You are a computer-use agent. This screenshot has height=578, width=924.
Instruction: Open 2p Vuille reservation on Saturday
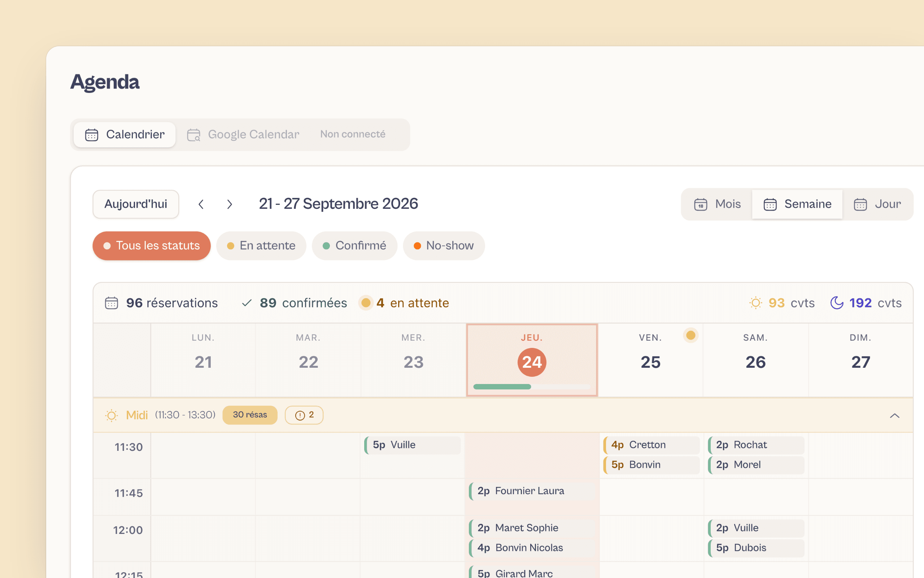(756, 528)
